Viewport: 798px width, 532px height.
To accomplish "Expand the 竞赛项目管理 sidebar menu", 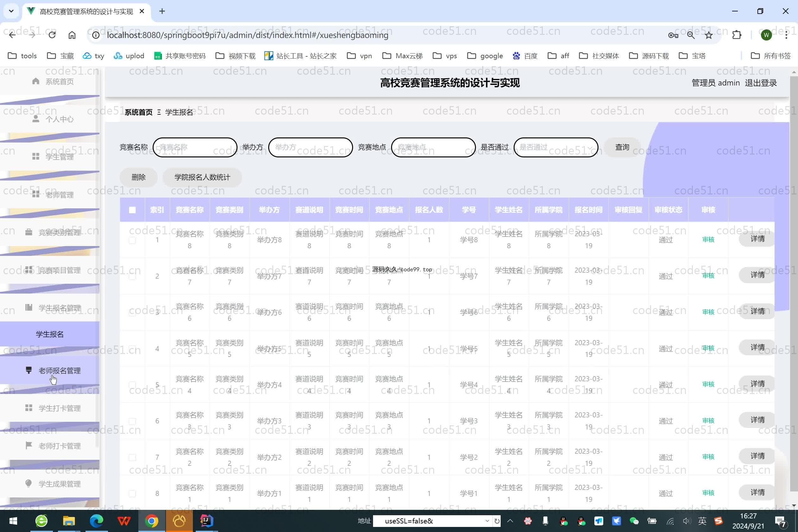I will point(50,270).
